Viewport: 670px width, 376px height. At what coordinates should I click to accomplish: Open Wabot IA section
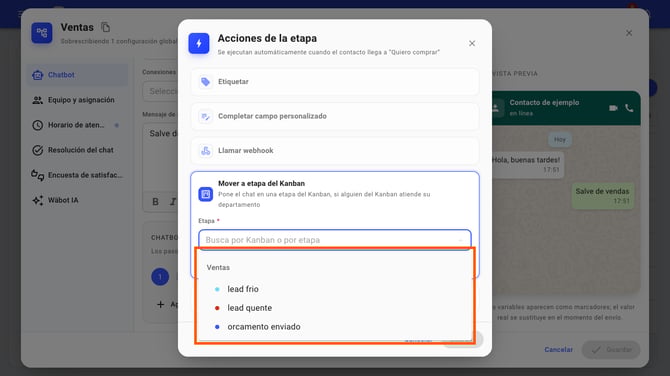77,200
